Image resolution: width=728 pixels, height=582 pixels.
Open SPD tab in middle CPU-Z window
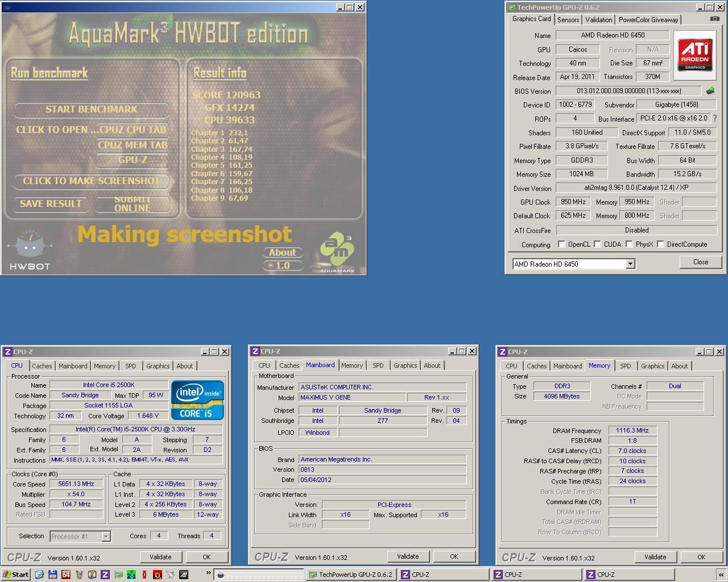378,365
